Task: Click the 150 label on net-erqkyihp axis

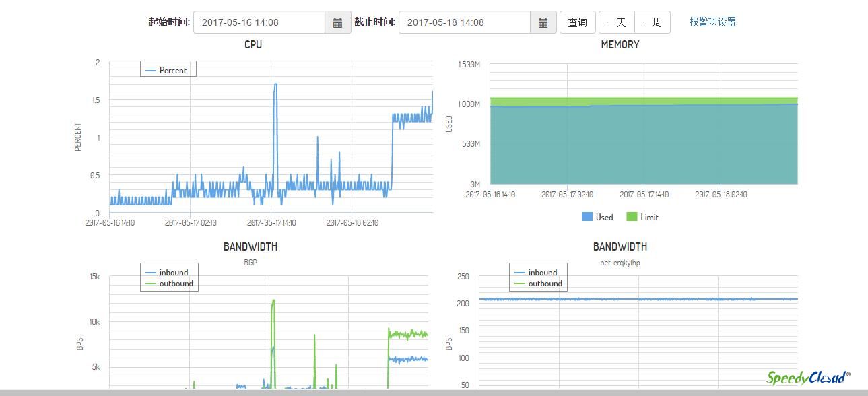Action: (x=463, y=331)
